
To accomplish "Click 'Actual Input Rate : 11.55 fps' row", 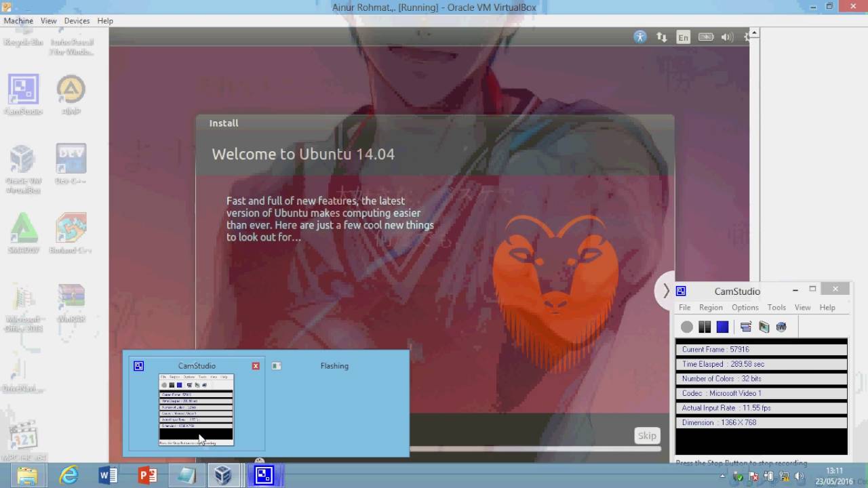I will click(x=761, y=408).
